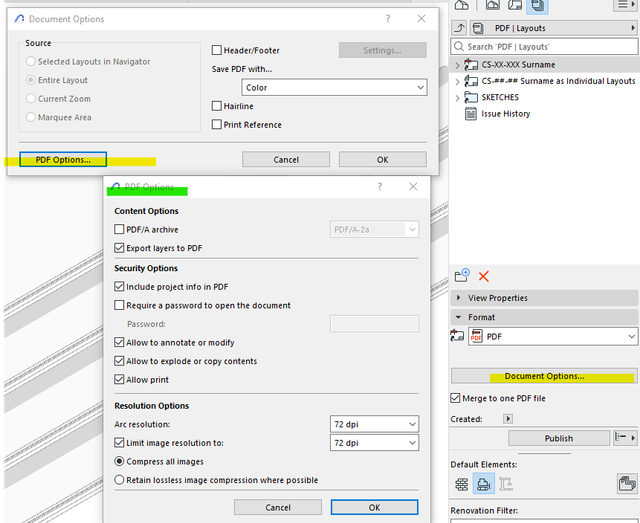This screenshot has width=640, height=523.
Task: Open the greyed PDF/A-2a dropdown
Action: pos(374,229)
